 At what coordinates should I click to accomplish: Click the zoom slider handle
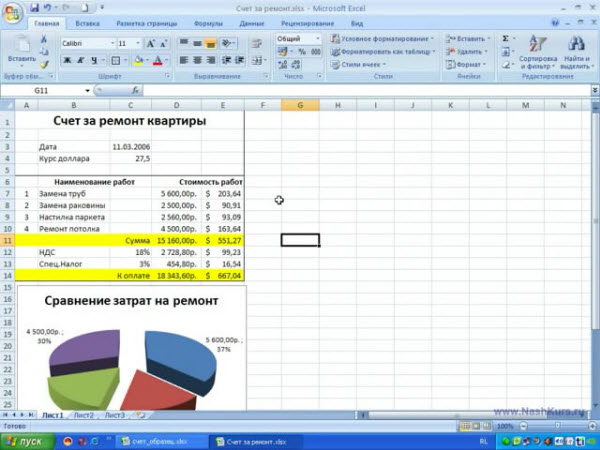558,426
